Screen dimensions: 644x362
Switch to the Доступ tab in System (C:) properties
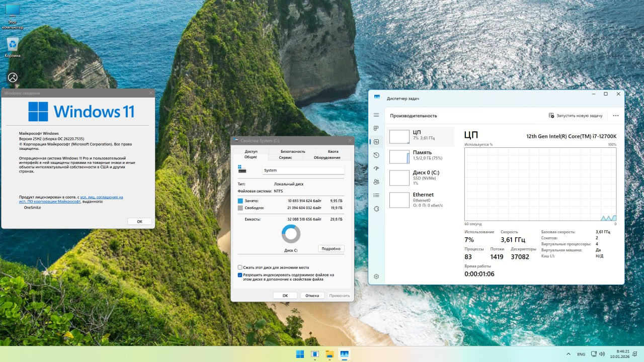point(251,151)
